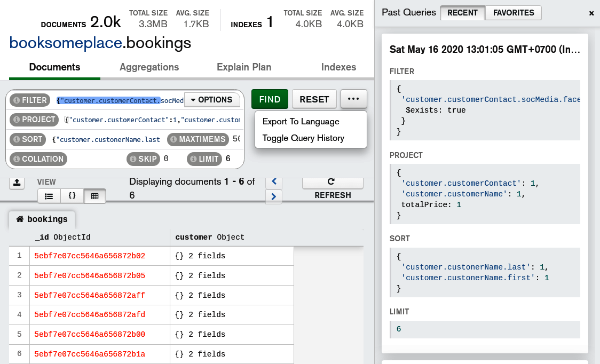Click the LIMIT input field
The width and height of the screenshot is (600, 364).
pos(231,159)
